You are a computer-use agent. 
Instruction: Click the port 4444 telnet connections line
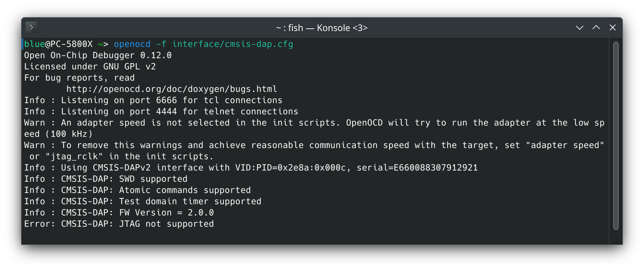point(161,112)
